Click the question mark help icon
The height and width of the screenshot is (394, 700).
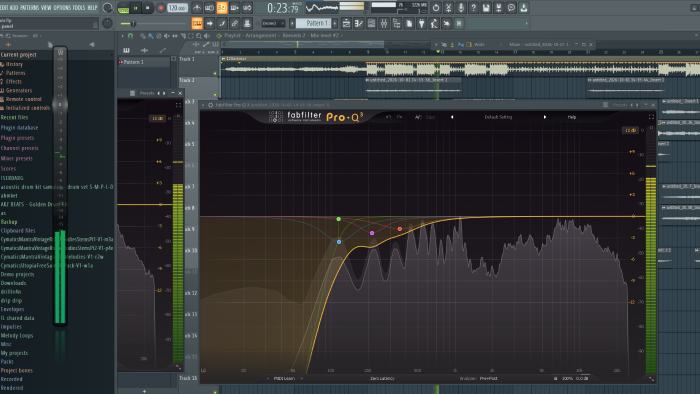[473, 8]
